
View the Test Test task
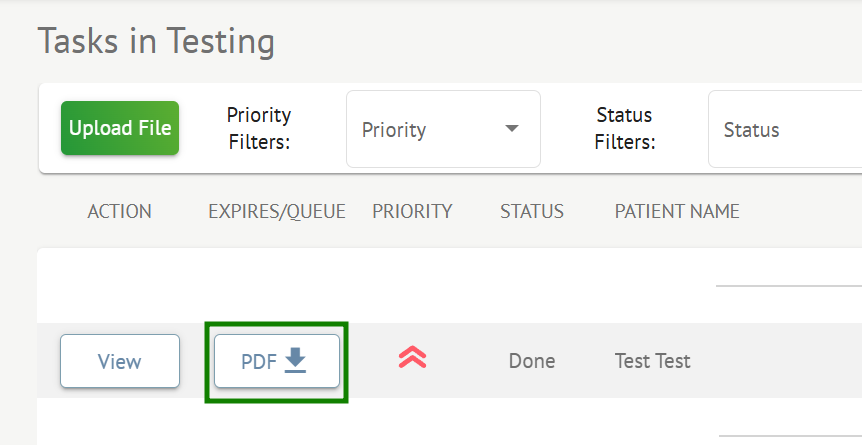pyautogui.click(x=120, y=361)
